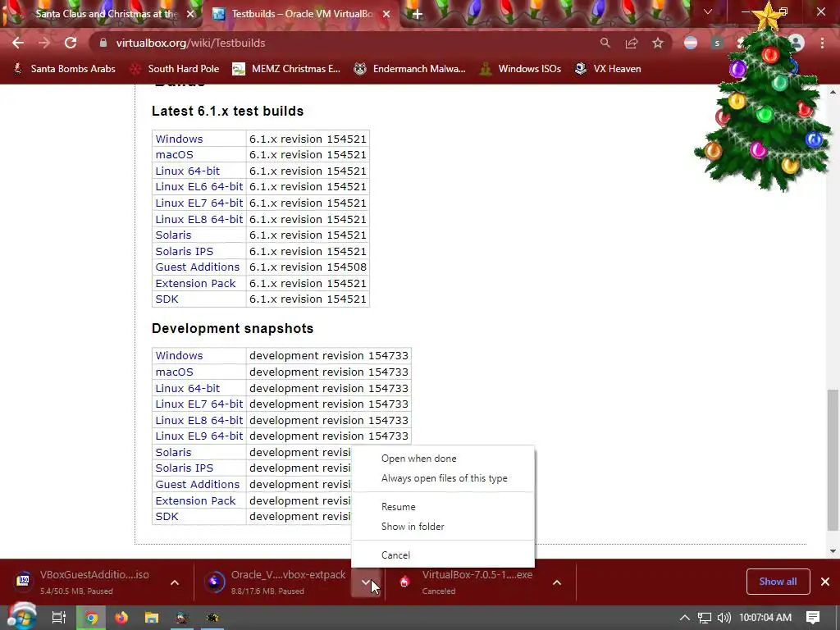Download Windows development snapshot
The width and height of the screenshot is (840, 630).
[179, 356]
